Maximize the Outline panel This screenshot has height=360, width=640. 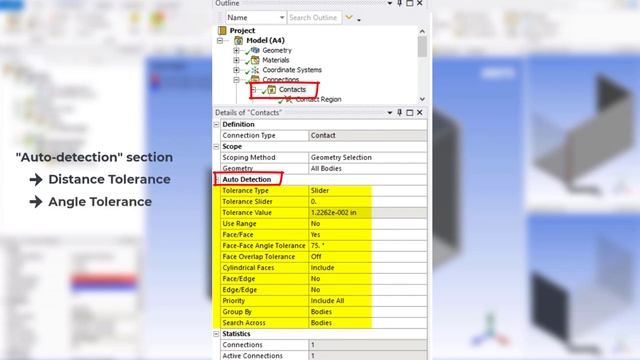(x=410, y=3)
